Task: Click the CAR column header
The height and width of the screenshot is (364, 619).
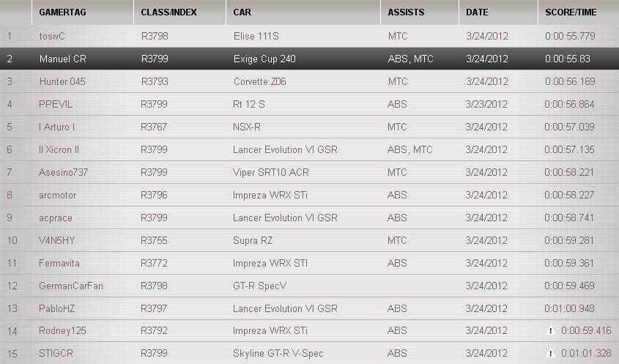Action: (x=242, y=13)
